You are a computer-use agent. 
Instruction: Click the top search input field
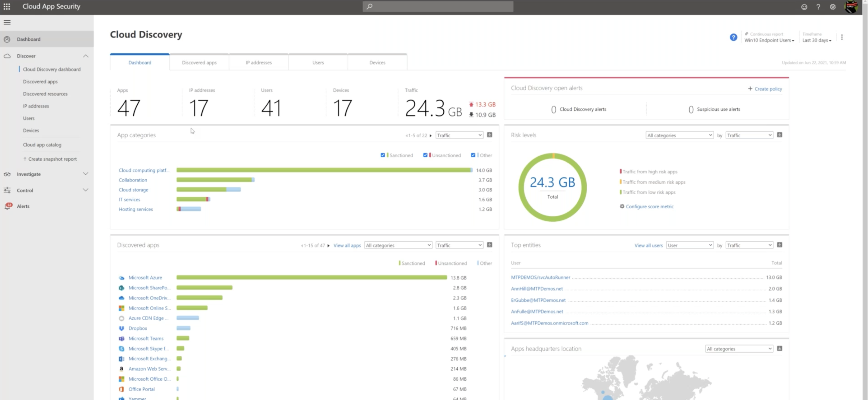[438, 6]
